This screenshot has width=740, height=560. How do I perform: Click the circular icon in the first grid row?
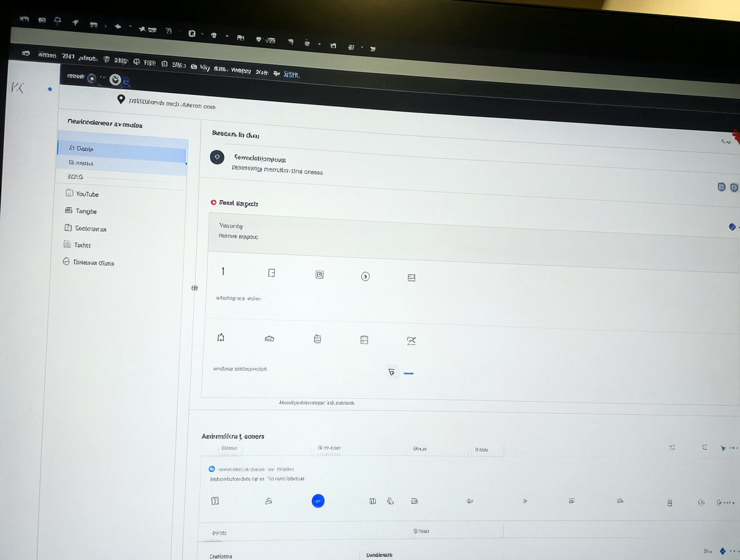click(x=365, y=276)
